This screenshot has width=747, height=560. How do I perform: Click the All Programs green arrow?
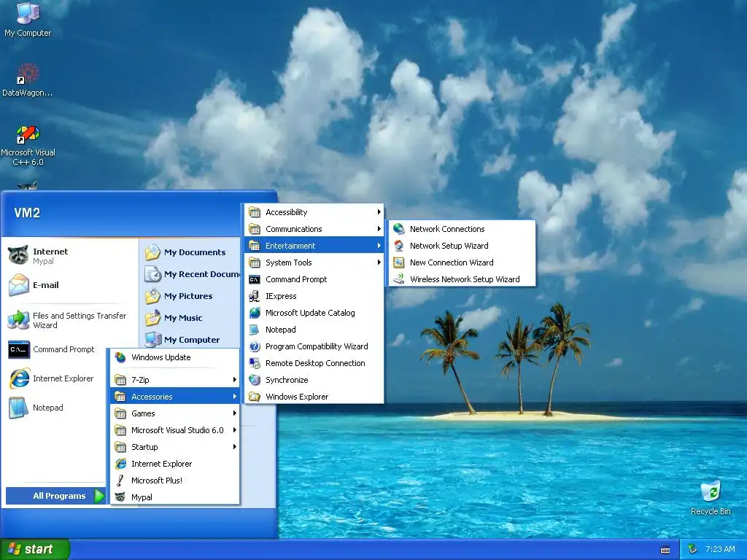pyautogui.click(x=99, y=496)
